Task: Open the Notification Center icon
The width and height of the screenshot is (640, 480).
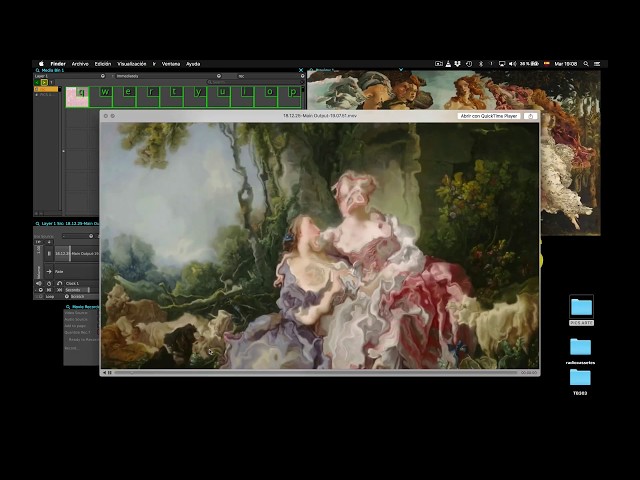Action: 597,64
